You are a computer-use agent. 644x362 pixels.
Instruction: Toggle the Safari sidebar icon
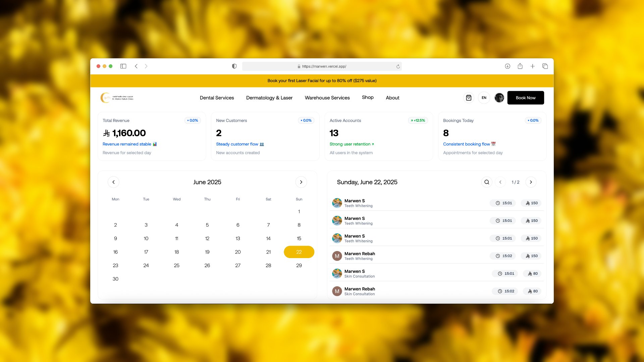[123, 66]
